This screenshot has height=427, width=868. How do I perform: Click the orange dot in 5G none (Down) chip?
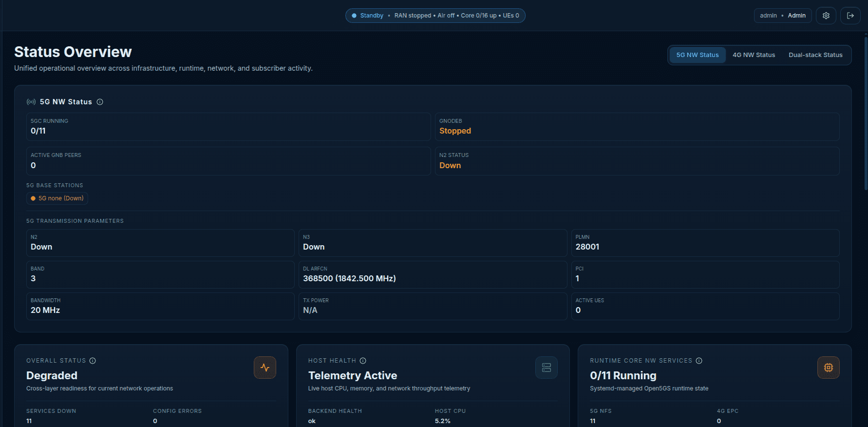tap(33, 198)
